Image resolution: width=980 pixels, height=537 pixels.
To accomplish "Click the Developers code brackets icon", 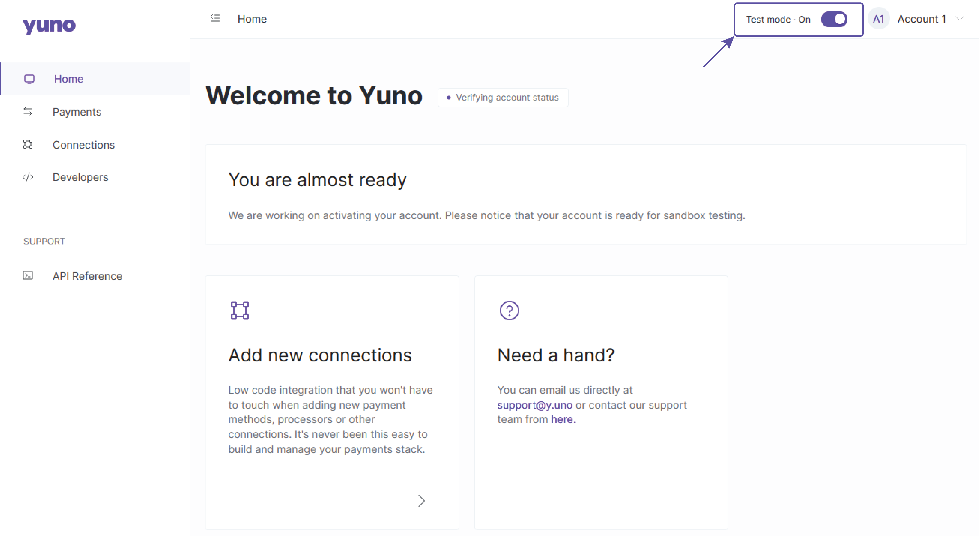I will coord(28,177).
